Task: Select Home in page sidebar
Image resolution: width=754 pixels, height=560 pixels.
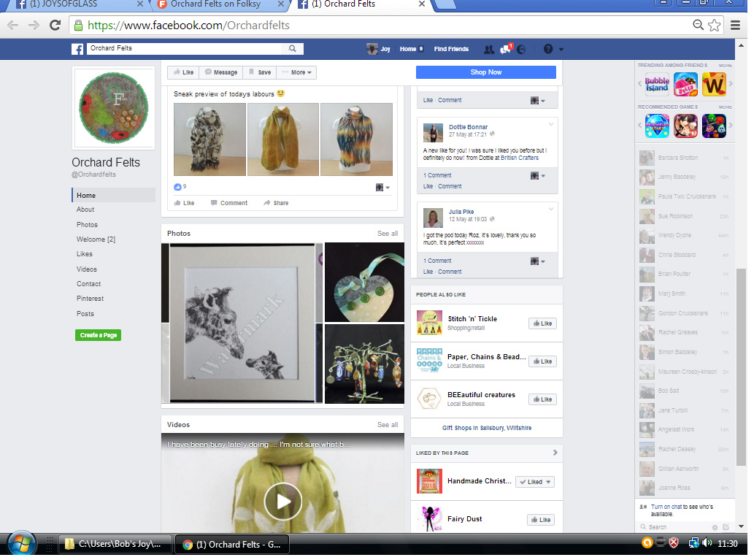Action: (x=113, y=196)
